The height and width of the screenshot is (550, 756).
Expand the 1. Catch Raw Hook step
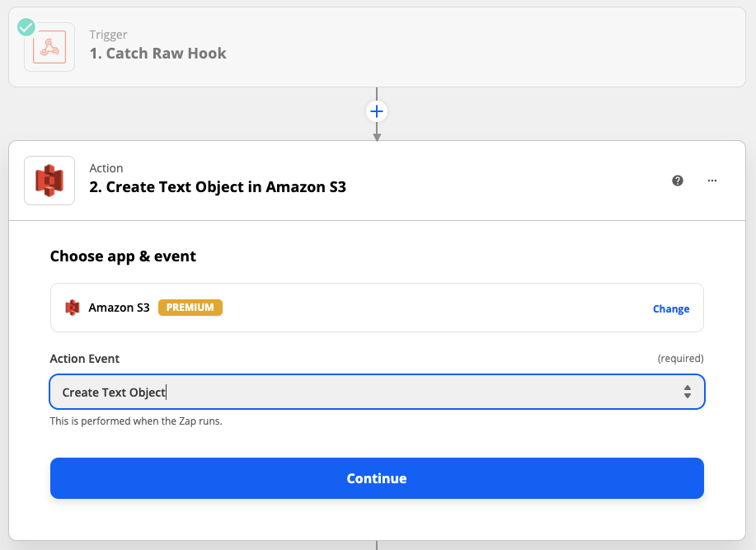(x=157, y=54)
